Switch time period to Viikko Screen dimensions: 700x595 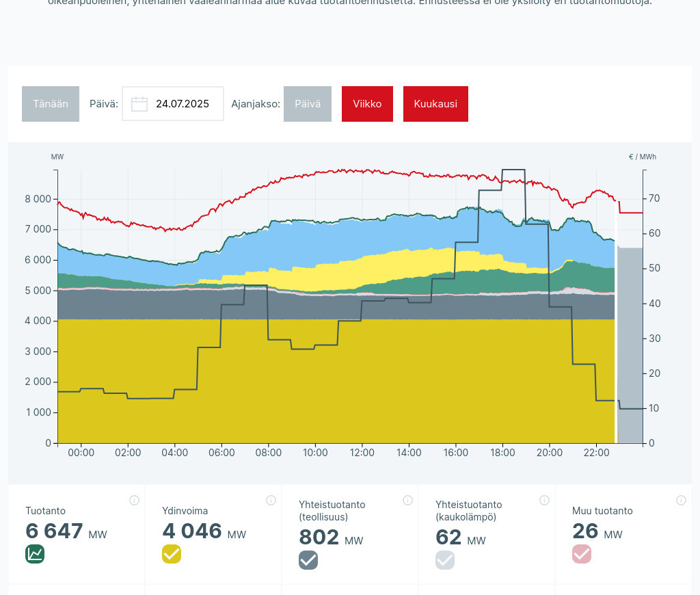pyautogui.click(x=367, y=104)
